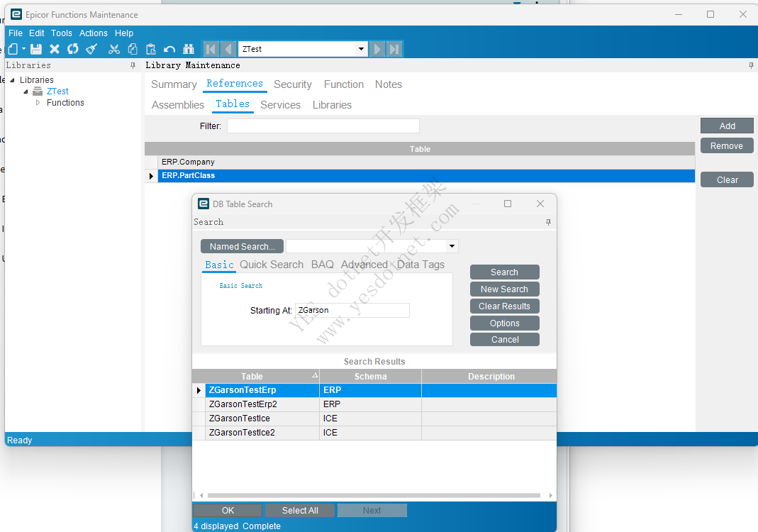Click the Remove button for tables
Viewport: 758px width, 532px height.
pyautogui.click(x=726, y=146)
